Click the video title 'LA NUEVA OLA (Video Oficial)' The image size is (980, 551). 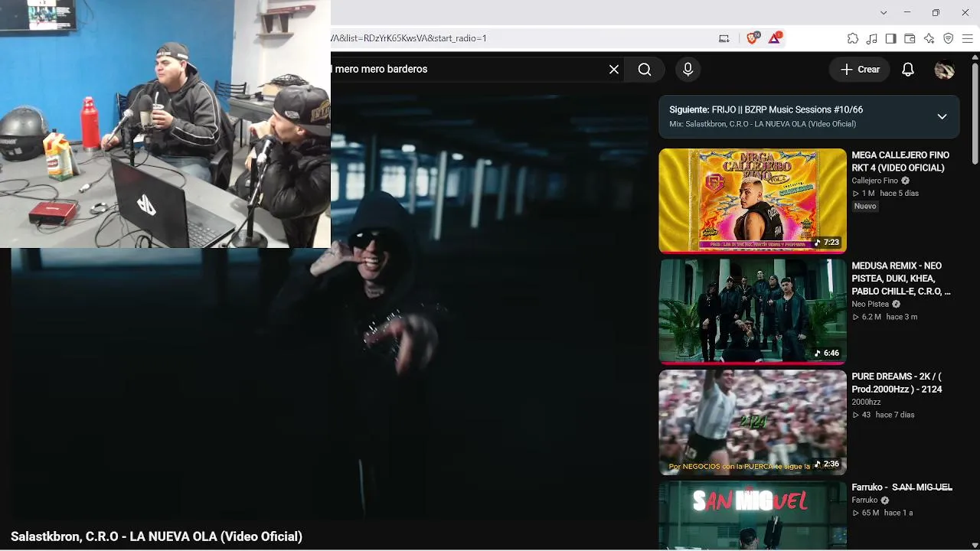(156, 536)
